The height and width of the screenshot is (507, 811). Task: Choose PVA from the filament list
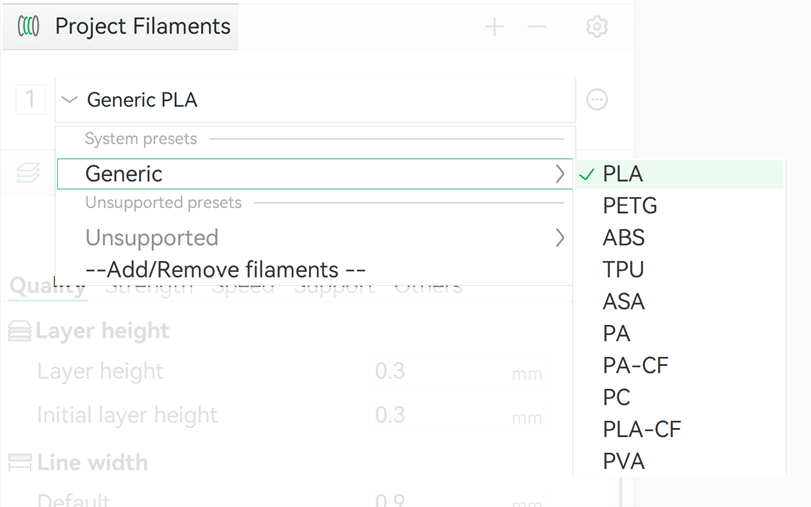(624, 462)
